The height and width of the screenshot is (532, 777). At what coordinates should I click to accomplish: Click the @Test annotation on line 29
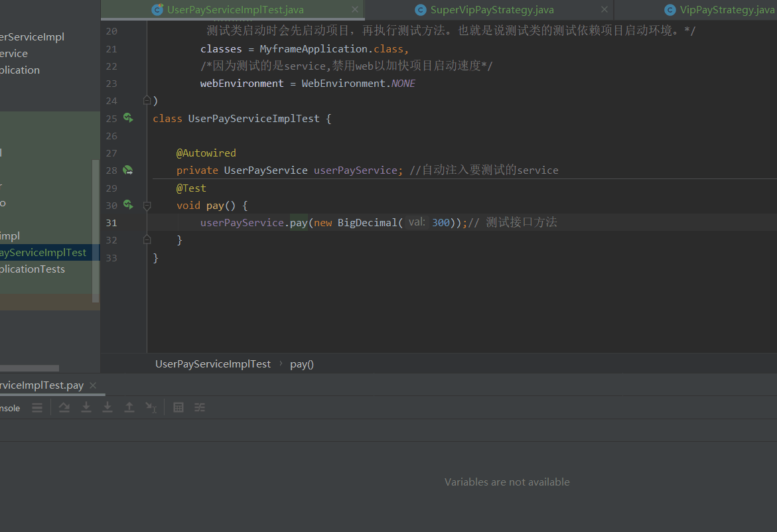point(191,188)
